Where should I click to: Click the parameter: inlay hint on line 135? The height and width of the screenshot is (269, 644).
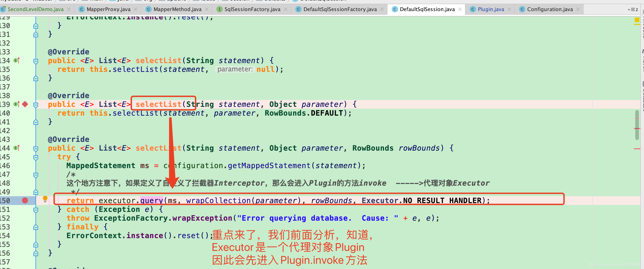(x=235, y=69)
